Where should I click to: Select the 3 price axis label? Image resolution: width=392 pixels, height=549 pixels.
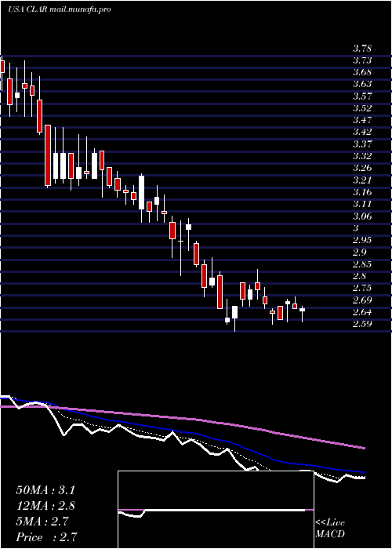[356, 228]
